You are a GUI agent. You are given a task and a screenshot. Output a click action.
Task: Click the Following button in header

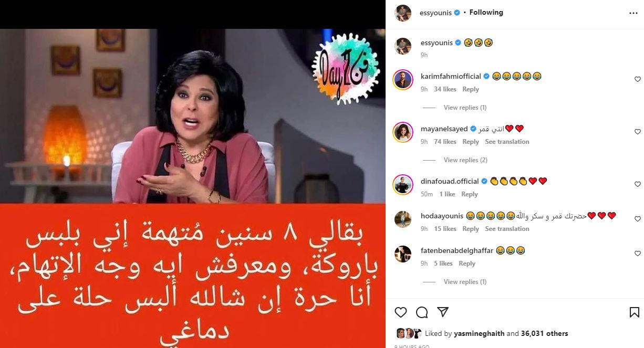[486, 13]
